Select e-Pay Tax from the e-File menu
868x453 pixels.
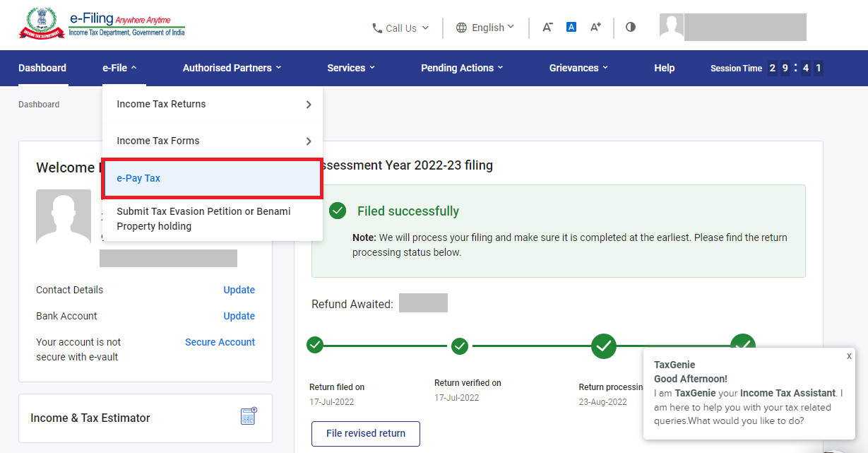click(138, 178)
